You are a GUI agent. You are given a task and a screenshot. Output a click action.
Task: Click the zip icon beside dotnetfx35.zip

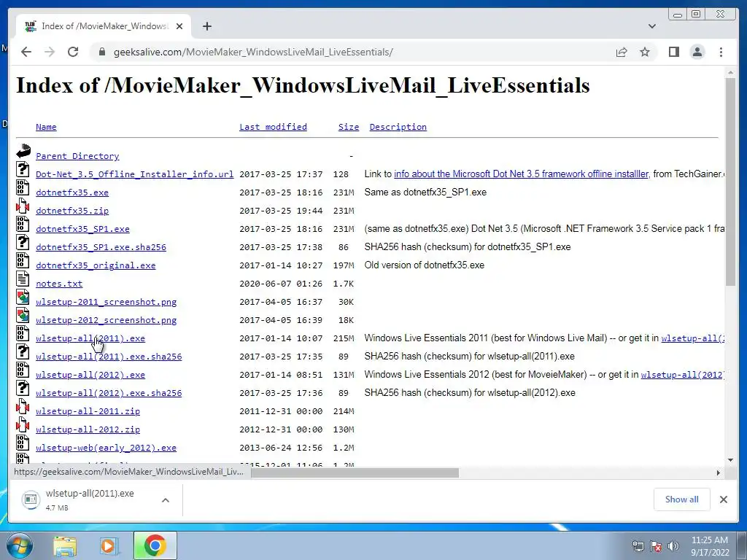pos(23,206)
